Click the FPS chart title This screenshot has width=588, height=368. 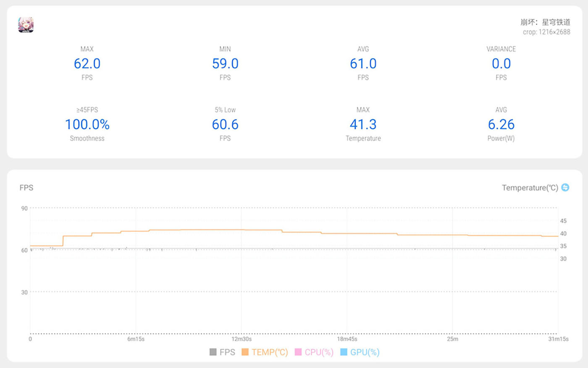[x=26, y=188]
